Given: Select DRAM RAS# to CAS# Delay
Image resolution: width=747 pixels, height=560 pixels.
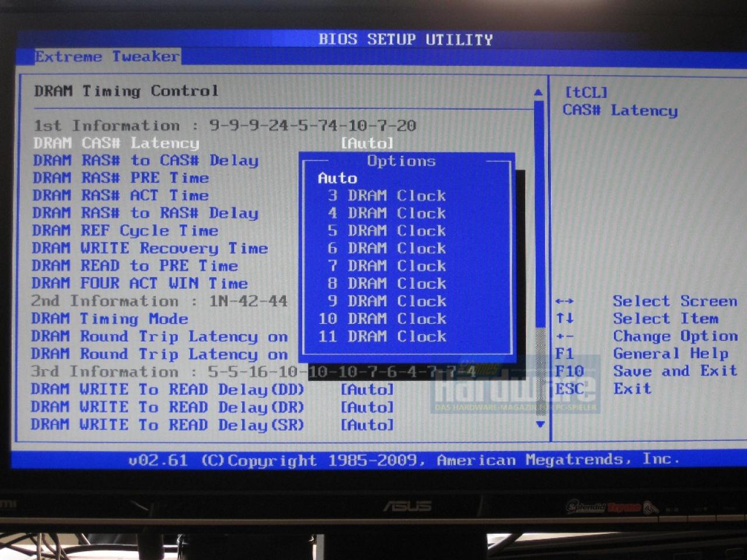Looking at the screenshot, I should point(145,160).
